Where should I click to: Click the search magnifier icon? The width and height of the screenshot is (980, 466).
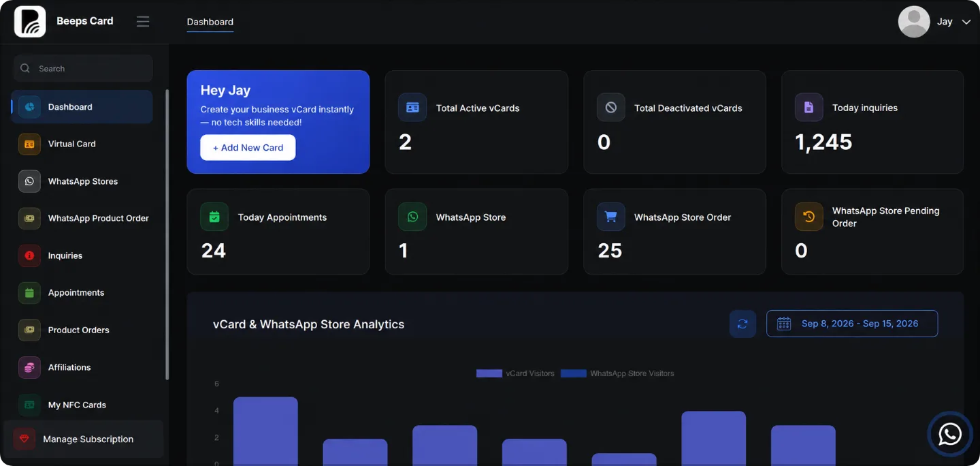click(x=25, y=68)
